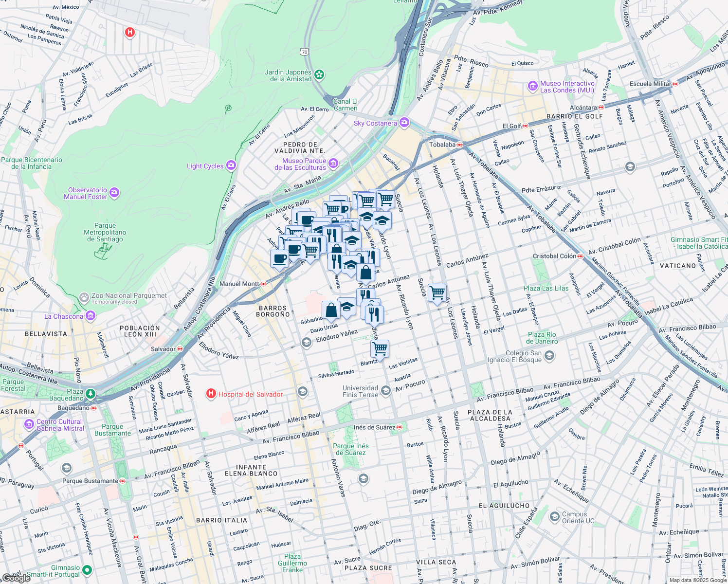This screenshot has height=584, width=728.
Task: Open the Inés de Suárez metro icon
Action: 400,427
